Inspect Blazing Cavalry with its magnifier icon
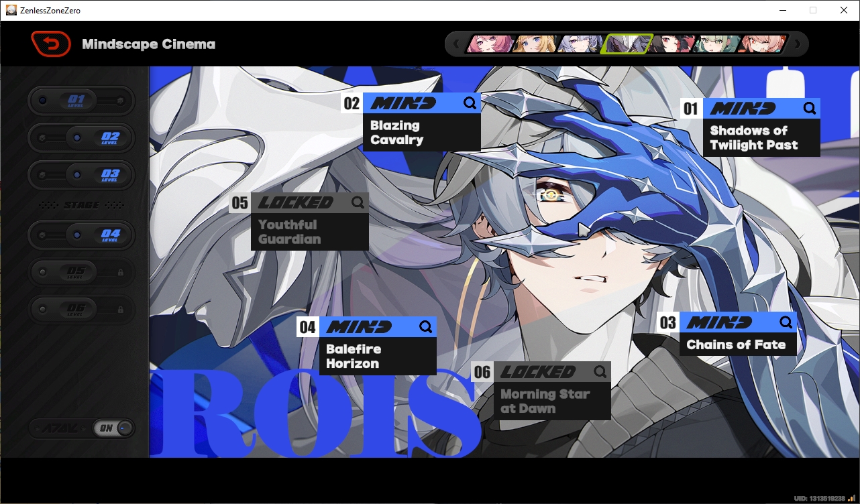 click(x=470, y=103)
